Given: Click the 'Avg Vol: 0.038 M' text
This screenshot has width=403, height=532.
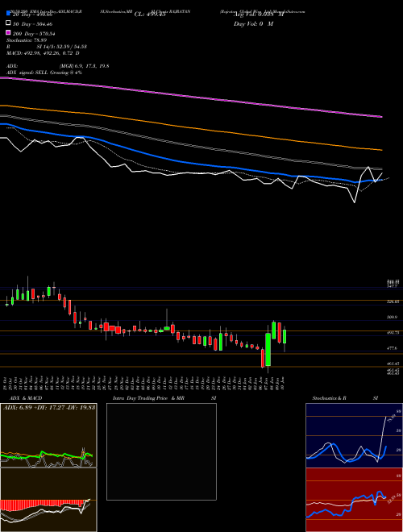Looking at the screenshot, I should click(259, 15).
